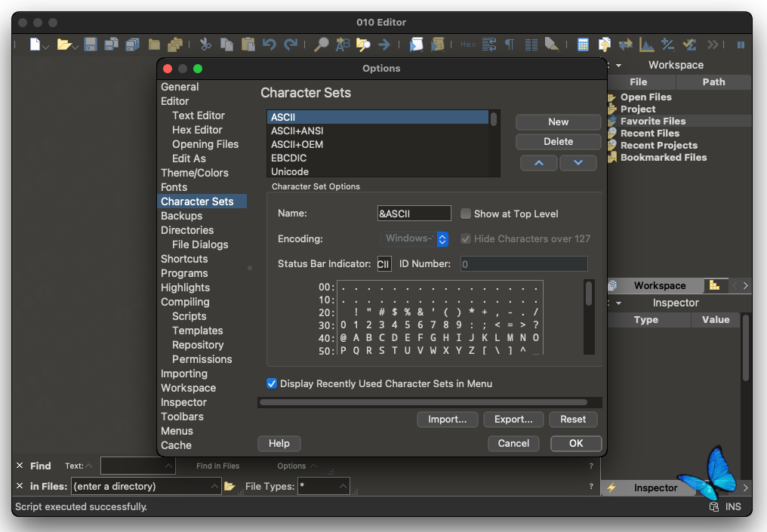Viewport: 767px width, 532px height.
Task: Click the Status Bar Indicator field
Action: [384, 264]
